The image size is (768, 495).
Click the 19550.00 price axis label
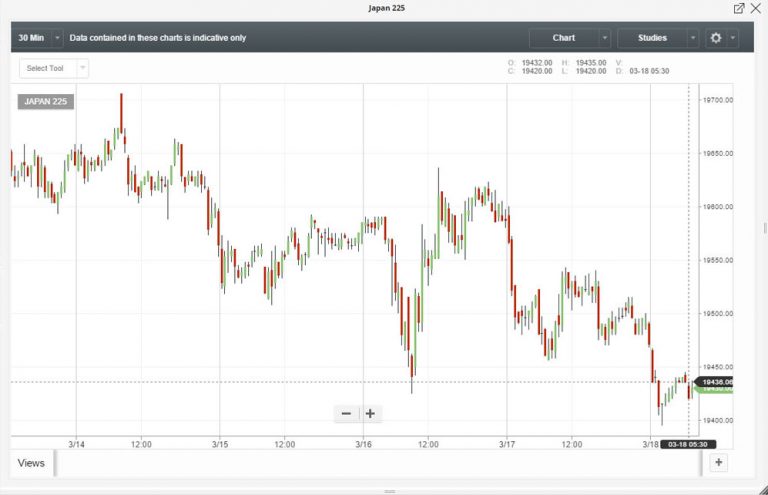(718, 260)
